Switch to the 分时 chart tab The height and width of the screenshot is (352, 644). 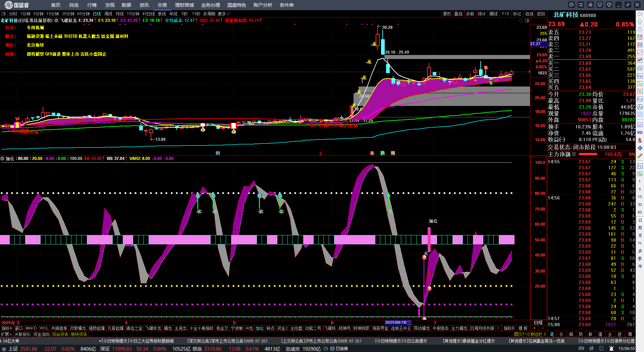[x=13, y=14]
